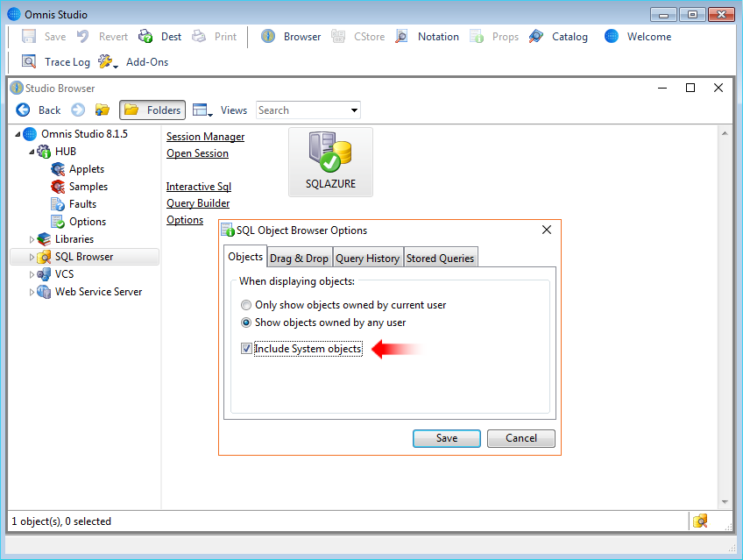The width and height of the screenshot is (743, 560).
Task: Toggle the Include System objects checkbox
Action: point(246,348)
